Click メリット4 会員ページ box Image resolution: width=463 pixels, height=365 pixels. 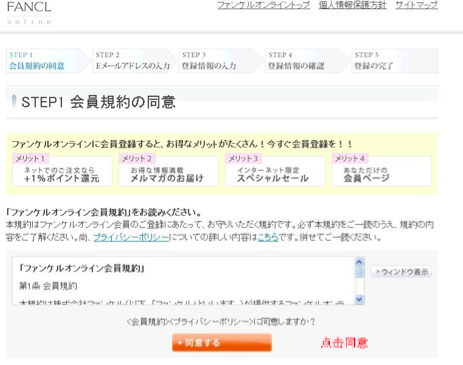click(x=382, y=170)
